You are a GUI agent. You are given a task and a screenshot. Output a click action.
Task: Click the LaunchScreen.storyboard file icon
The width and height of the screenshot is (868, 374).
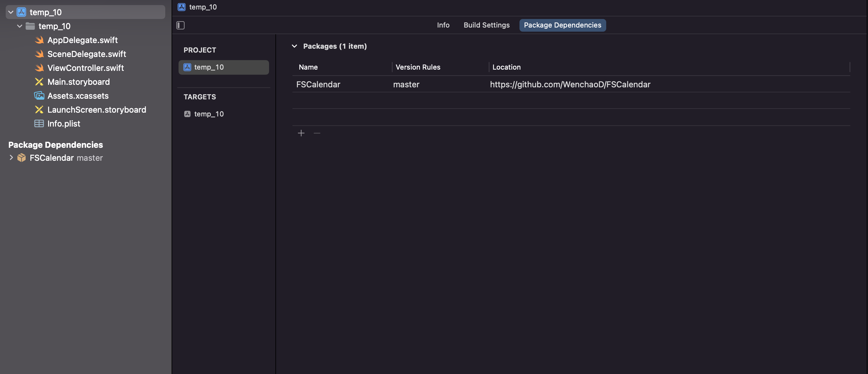pos(39,109)
